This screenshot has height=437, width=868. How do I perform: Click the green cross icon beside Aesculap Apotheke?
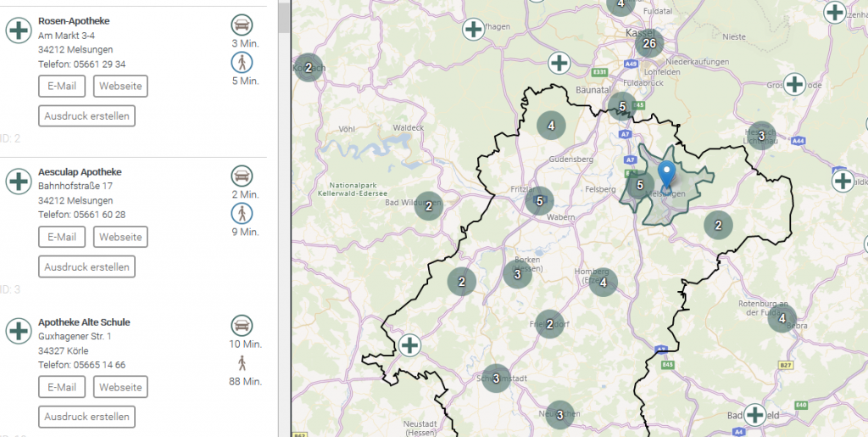(19, 181)
